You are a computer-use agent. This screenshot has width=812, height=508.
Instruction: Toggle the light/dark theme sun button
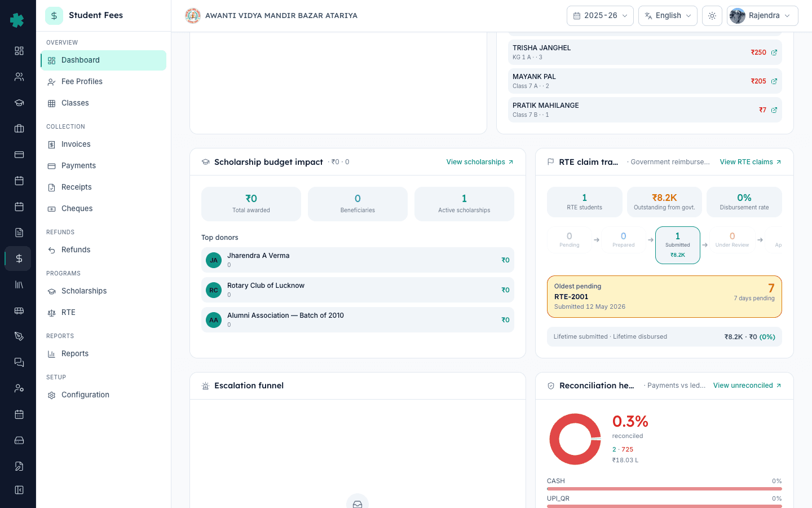pos(712,16)
